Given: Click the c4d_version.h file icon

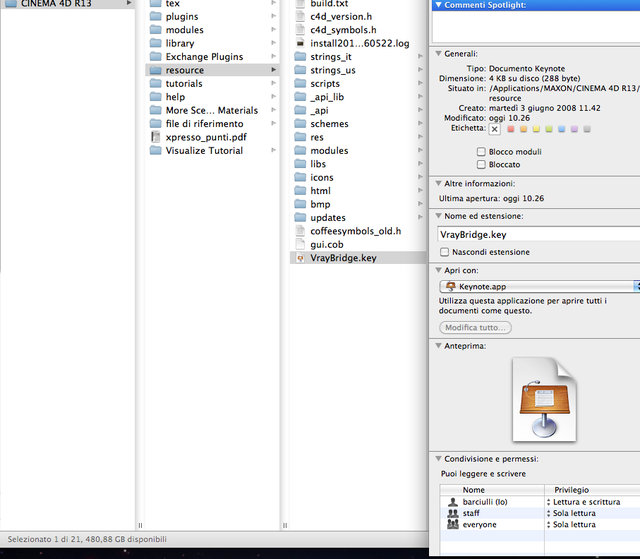Looking at the screenshot, I should [x=300, y=16].
